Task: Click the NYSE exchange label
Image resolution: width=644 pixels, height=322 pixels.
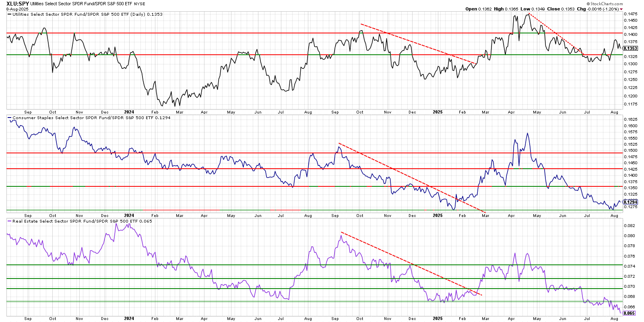Action: 140,4
